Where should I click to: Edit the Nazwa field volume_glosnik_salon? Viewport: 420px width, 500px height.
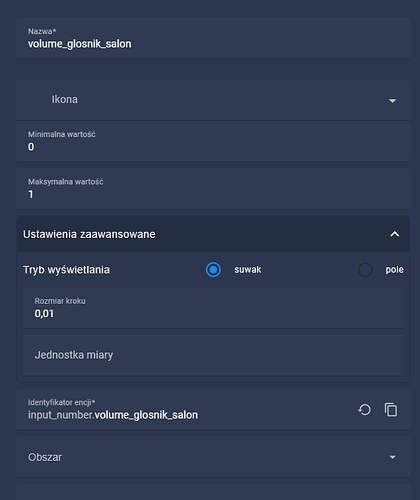coord(213,38)
